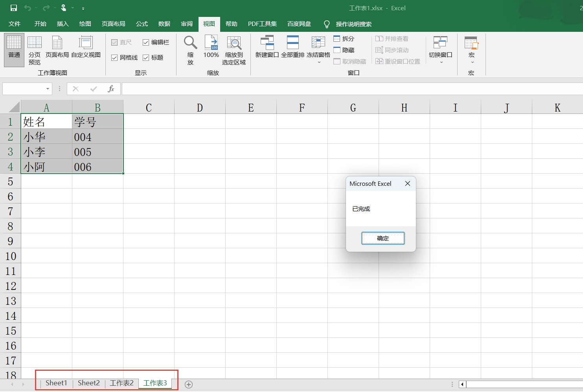
Task: Switch to Sheet2 tab
Action: [89, 383]
